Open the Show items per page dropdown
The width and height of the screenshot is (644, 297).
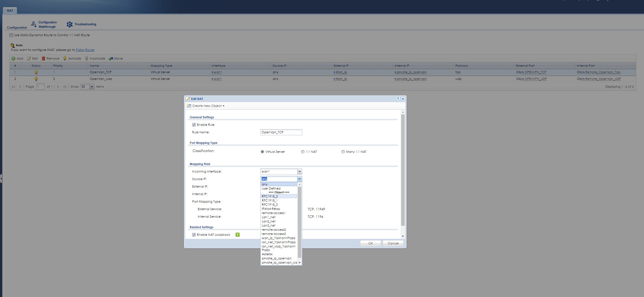point(92,87)
